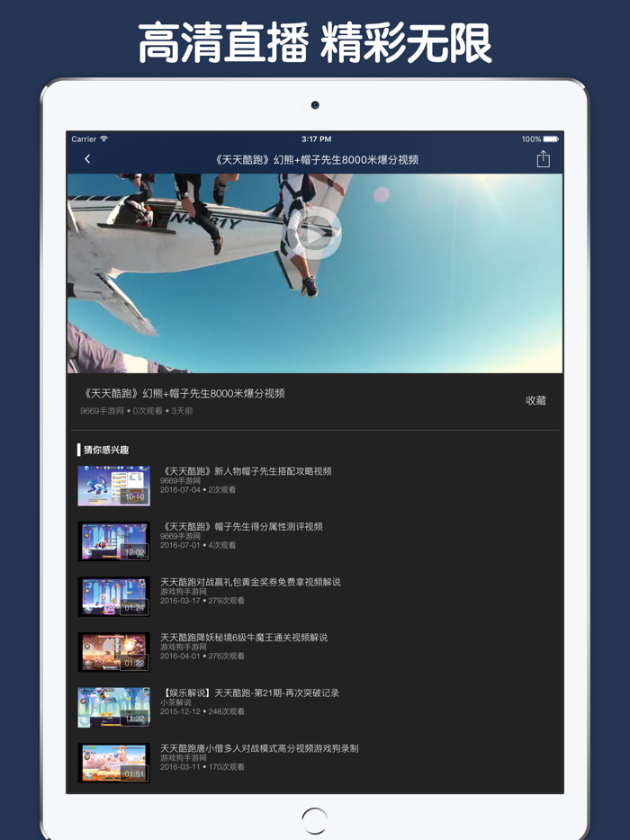Screen dimensions: 630x840
Task: Open the share icon in top bar
Action: [543, 159]
